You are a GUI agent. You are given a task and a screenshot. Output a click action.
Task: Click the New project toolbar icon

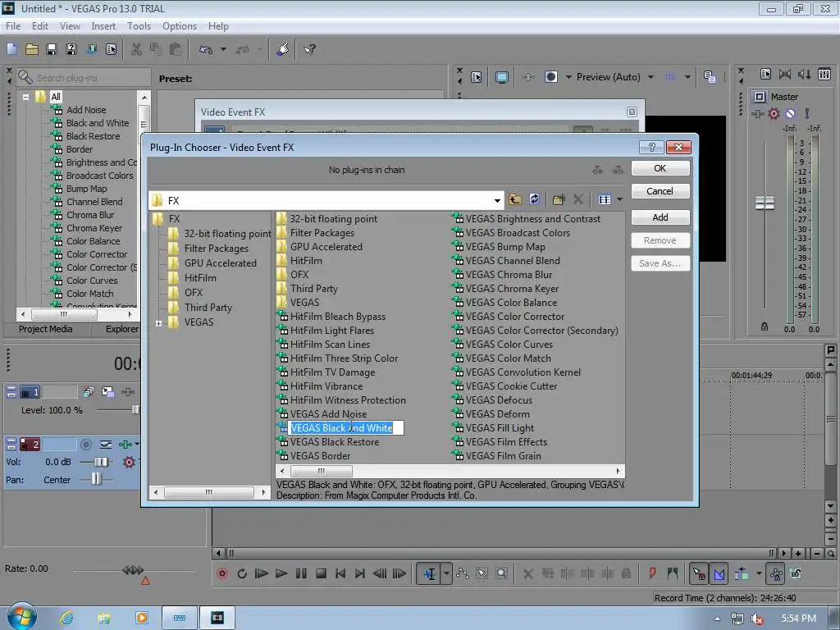tap(11, 49)
